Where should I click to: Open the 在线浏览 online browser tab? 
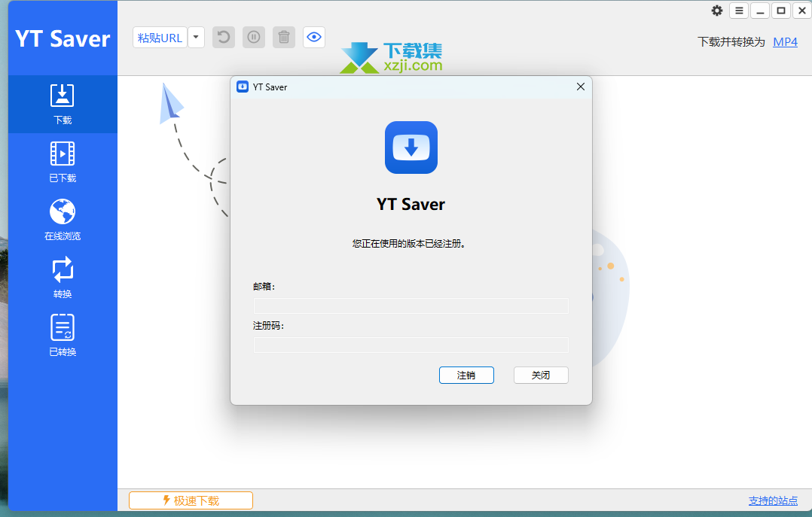63,220
